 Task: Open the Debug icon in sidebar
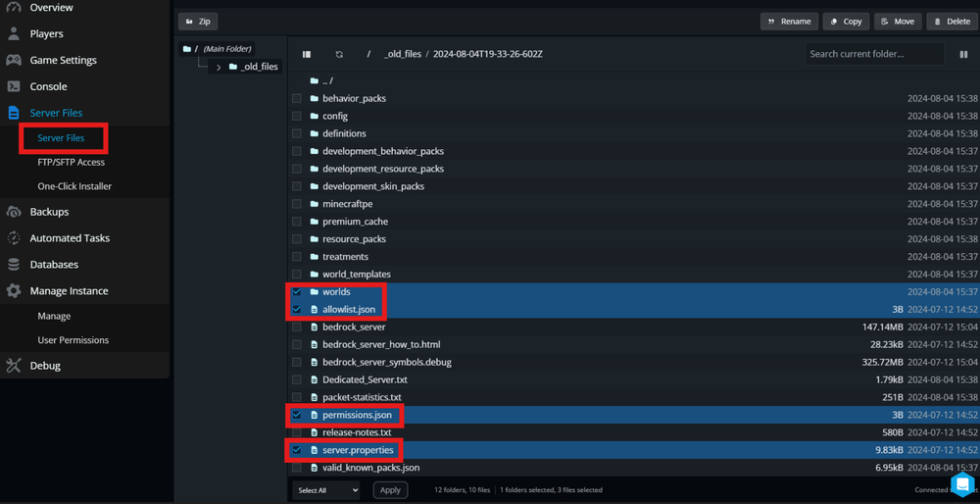[x=14, y=366]
